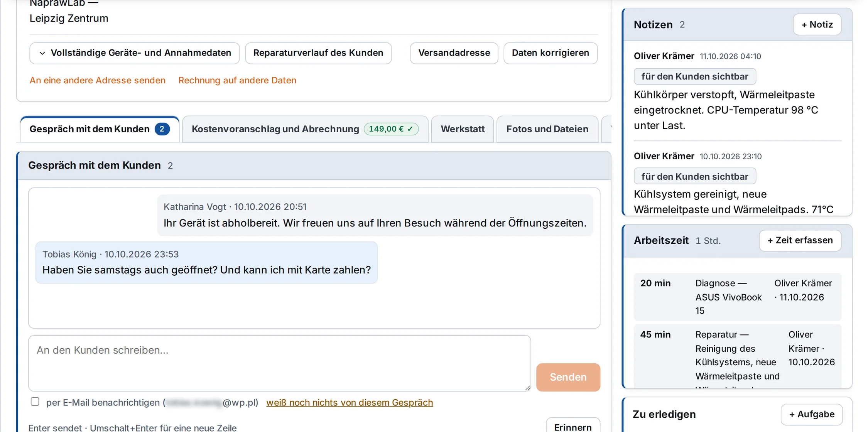This screenshot has height=432, width=868.
Task: Click the Arbeitszeit panel heading
Action: coord(661,240)
